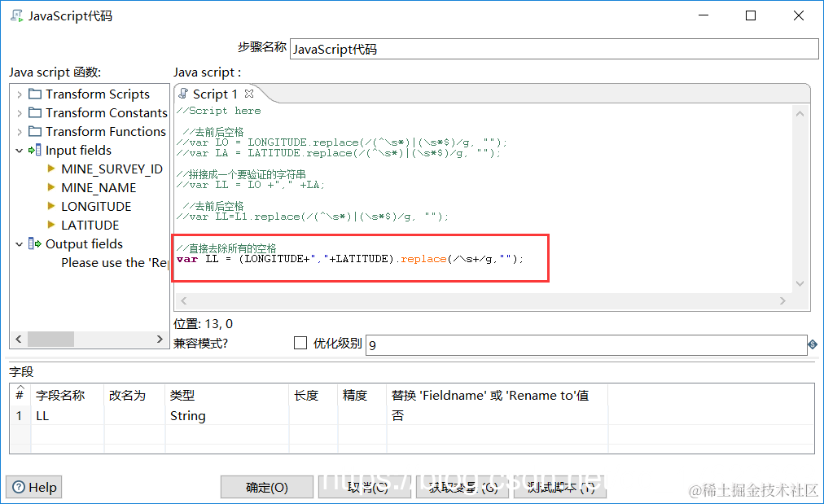The height and width of the screenshot is (504, 824).
Task: Collapse the Output fields node
Action: [20, 244]
